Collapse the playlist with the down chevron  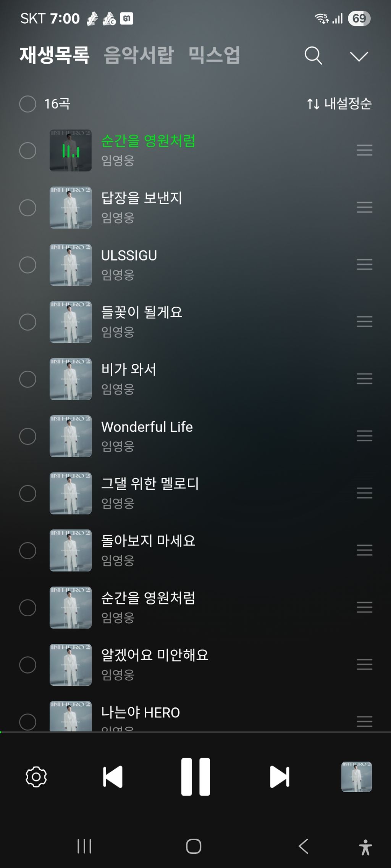(x=359, y=56)
